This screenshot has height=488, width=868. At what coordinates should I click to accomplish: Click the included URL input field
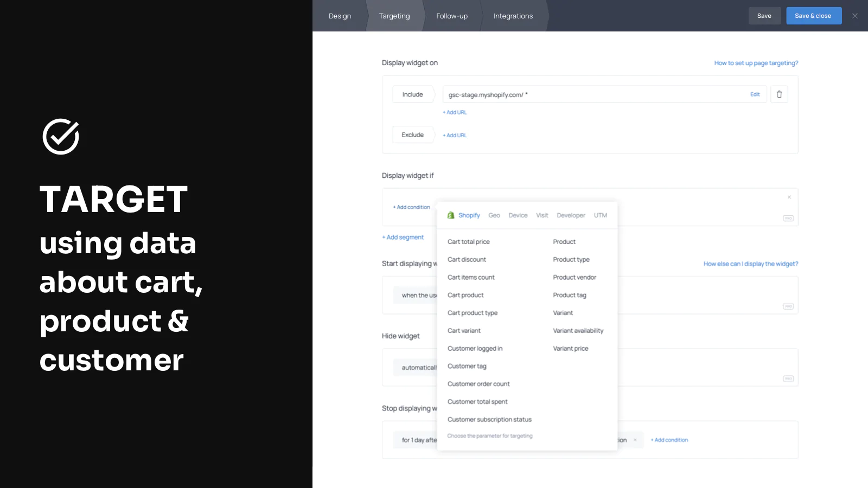click(x=591, y=94)
